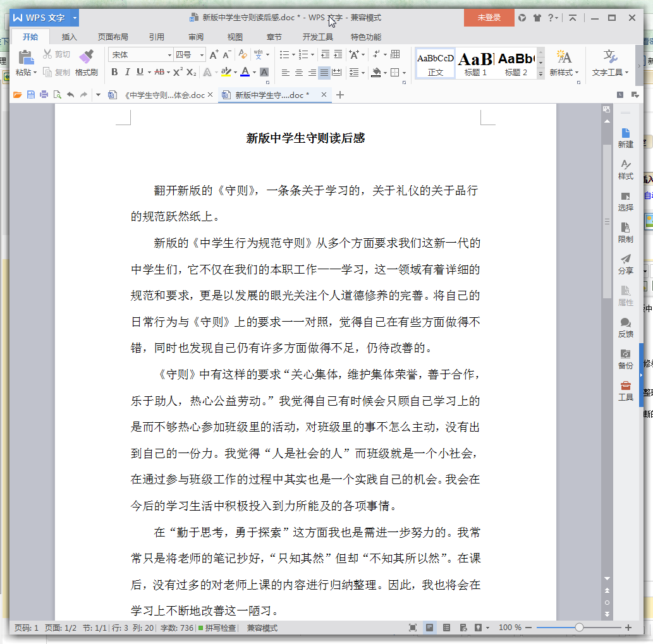This screenshot has width=653, height=644.
Task: Switch to outline view
Action: pyautogui.click(x=446, y=628)
